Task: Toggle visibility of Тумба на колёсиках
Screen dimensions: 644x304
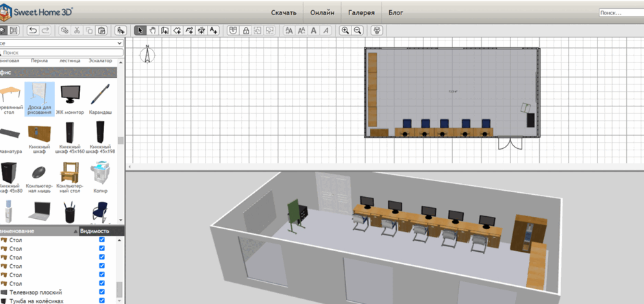Action: click(x=102, y=301)
